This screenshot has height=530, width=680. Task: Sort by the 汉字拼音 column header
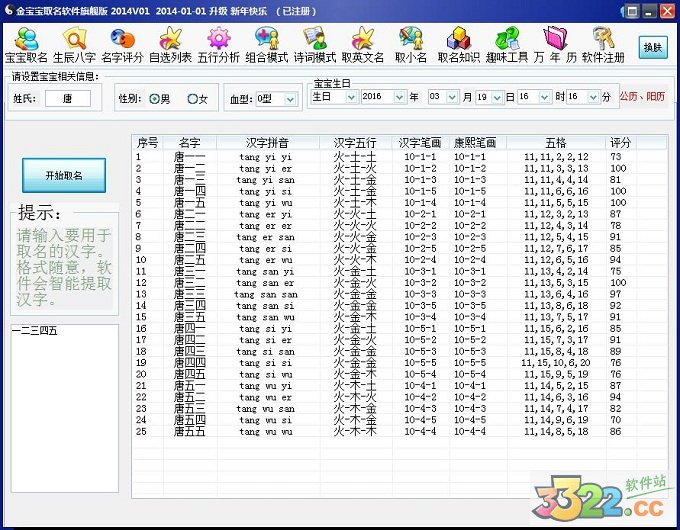click(268, 142)
